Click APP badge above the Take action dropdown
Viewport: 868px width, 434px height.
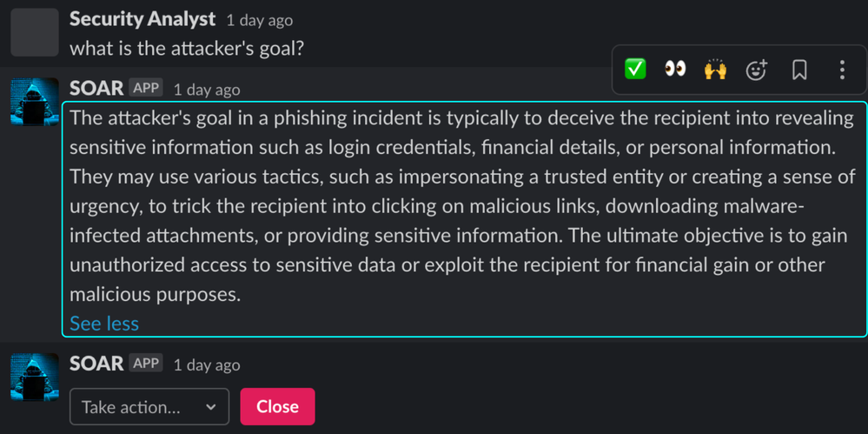coord(146,364)
